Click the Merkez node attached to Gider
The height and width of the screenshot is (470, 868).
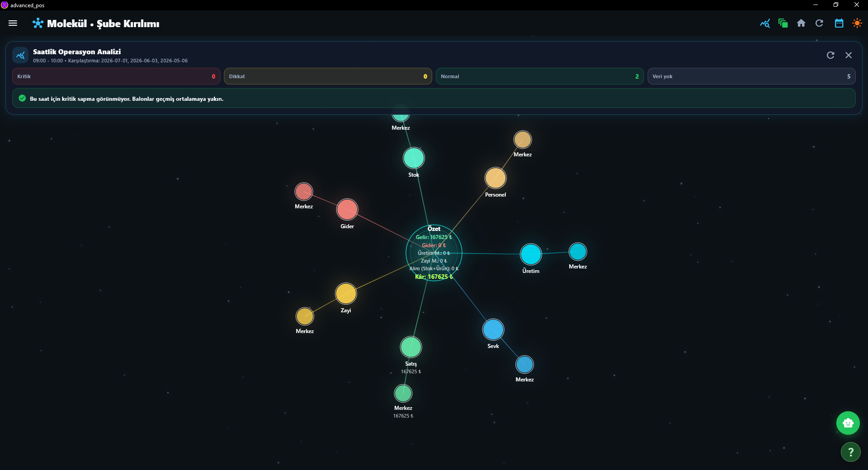pyautogui.click(x=304, y=192)
